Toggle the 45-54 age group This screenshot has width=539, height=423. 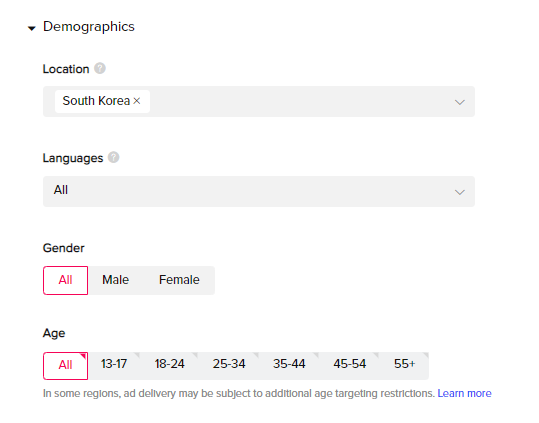349,366
